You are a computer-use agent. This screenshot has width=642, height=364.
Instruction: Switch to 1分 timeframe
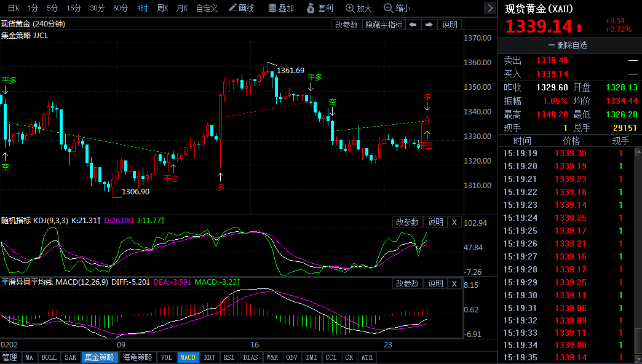tap(33, 8)
